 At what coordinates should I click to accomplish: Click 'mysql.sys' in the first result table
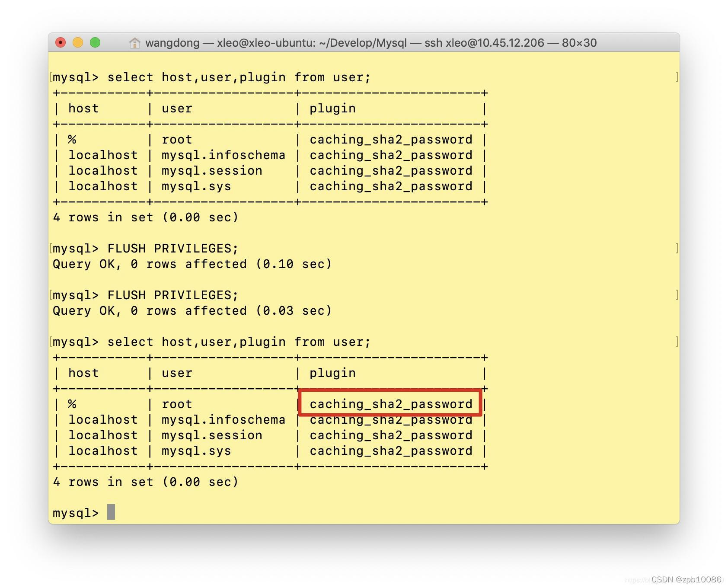coord(196,186)
